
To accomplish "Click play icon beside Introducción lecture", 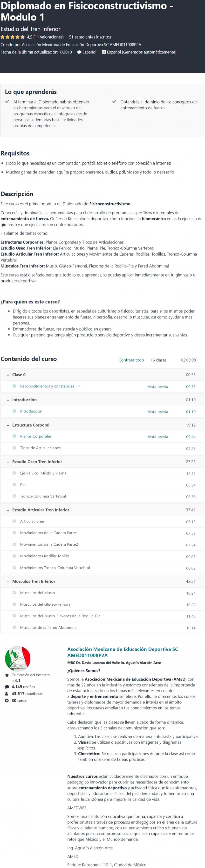I will 14,411.
